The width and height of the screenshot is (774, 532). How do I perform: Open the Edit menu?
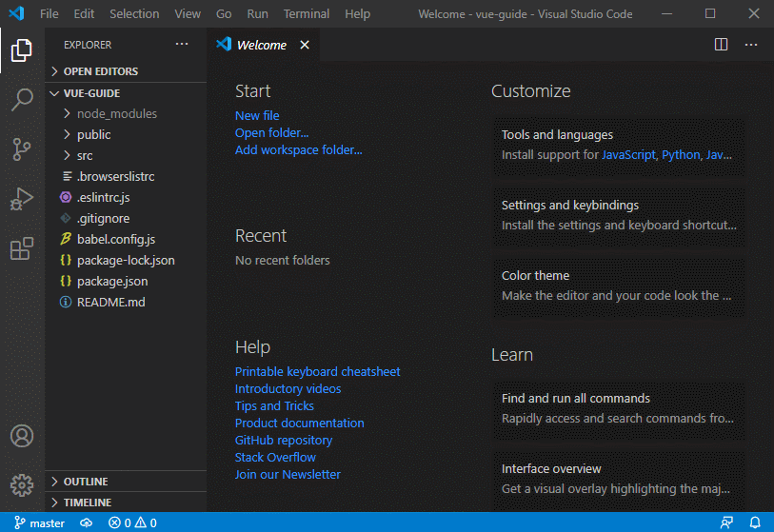coord(84,14)
